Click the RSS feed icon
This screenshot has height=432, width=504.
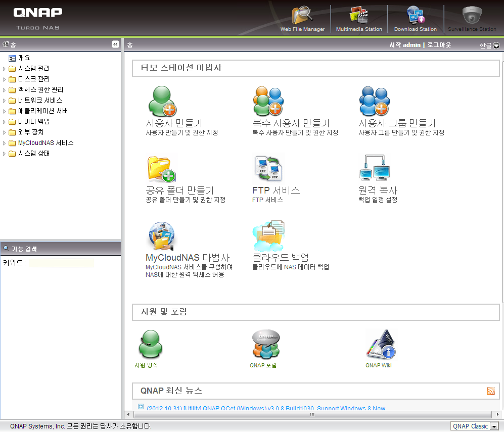490,391
